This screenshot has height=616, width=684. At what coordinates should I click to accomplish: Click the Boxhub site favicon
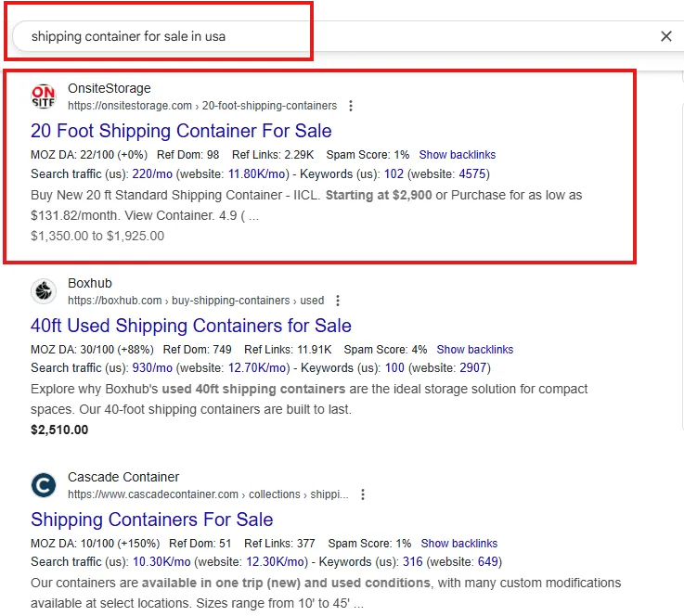(x=44, y=290)
